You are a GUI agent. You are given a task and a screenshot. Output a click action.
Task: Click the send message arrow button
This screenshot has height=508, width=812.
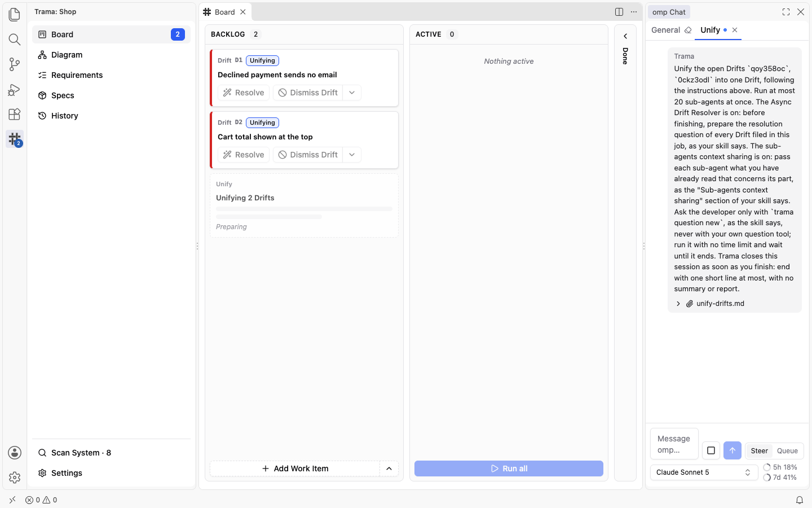(732, 450)
